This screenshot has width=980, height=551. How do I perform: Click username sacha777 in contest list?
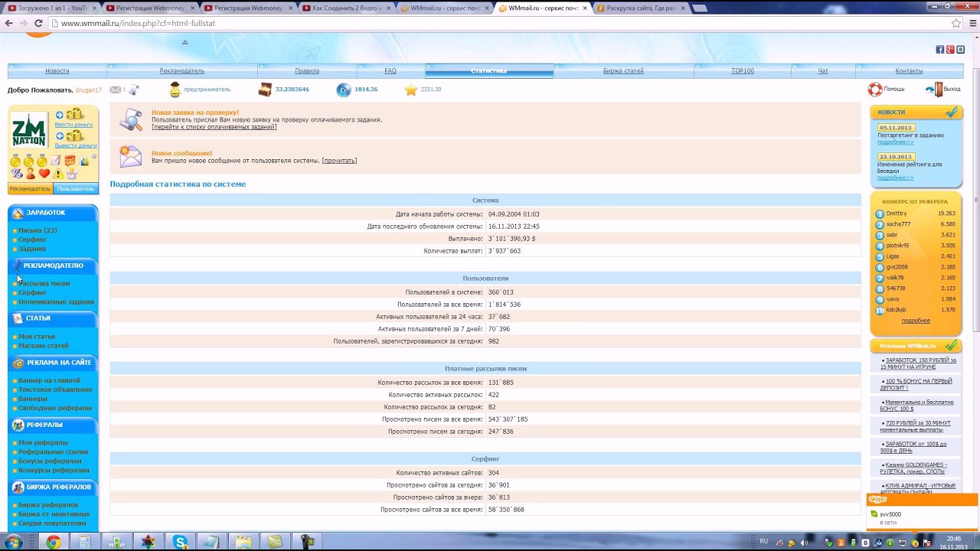point(898,224)
